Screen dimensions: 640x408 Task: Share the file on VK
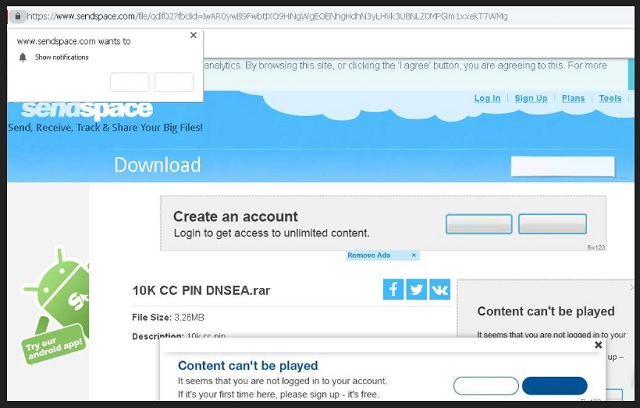point(440,290)
